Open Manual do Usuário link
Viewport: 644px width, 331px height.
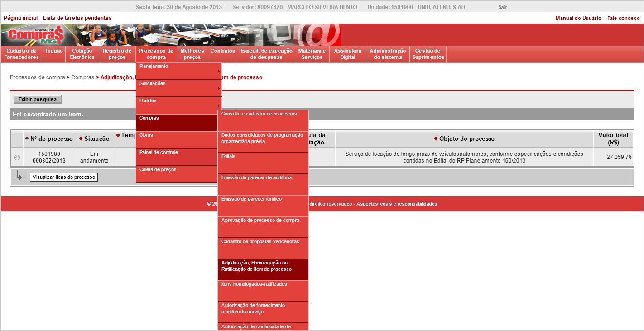(x=578, y=18)
